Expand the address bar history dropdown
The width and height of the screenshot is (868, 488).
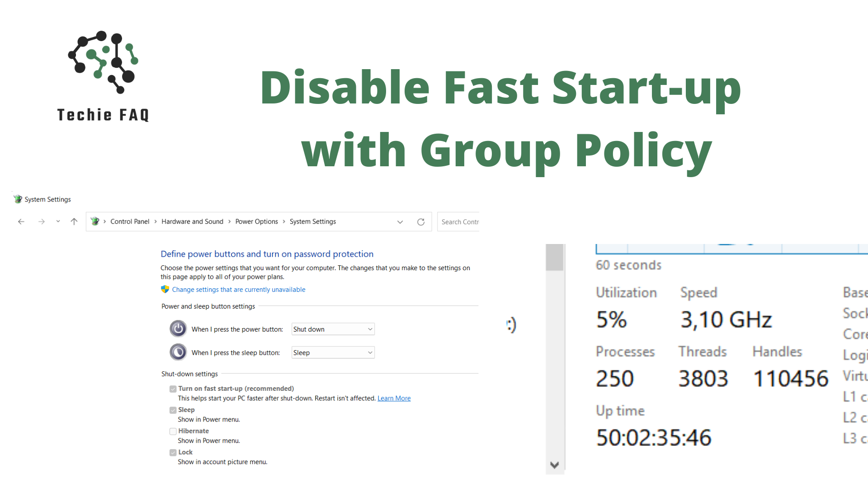(400, 222)
